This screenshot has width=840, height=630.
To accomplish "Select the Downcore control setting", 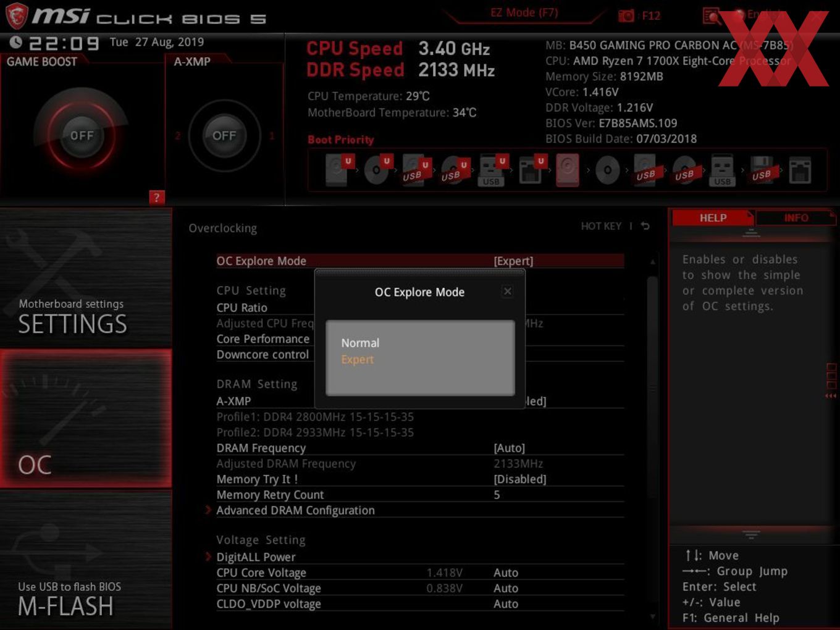I will (x=262, y=355).
